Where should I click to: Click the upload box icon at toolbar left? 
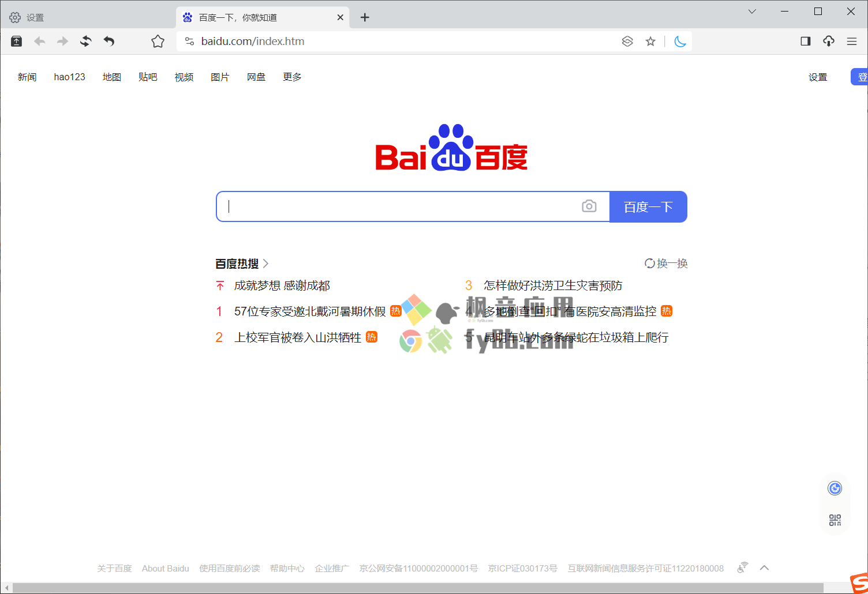17,41
